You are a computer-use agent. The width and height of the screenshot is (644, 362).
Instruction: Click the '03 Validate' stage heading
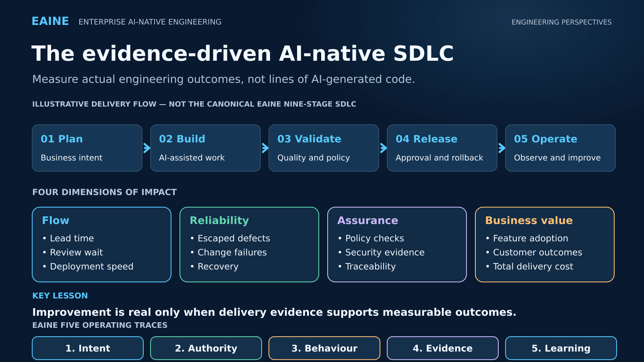[x=309, y=139]
